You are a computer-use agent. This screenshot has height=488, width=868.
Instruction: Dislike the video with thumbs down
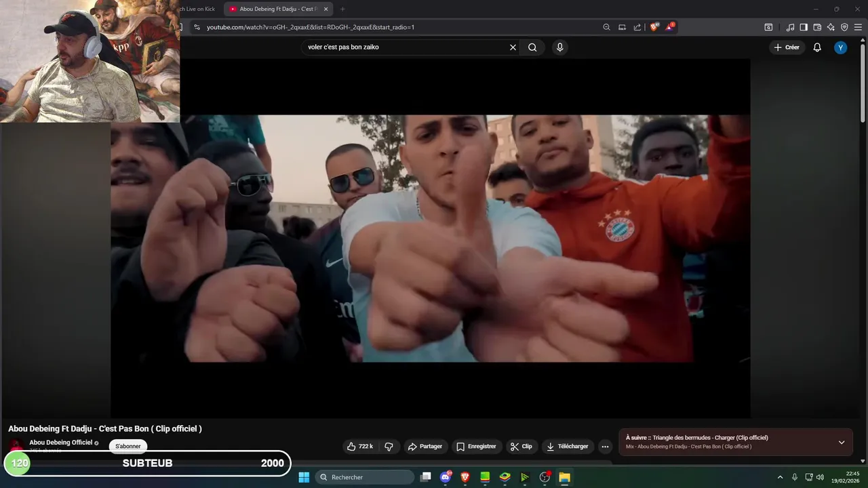pyautogui.click(x=389, y=447)
